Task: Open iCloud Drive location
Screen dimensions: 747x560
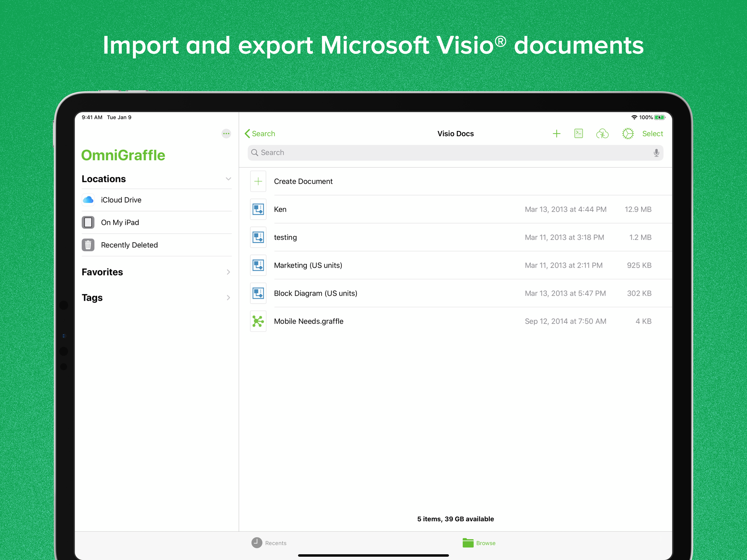Action: coord(121,200)
